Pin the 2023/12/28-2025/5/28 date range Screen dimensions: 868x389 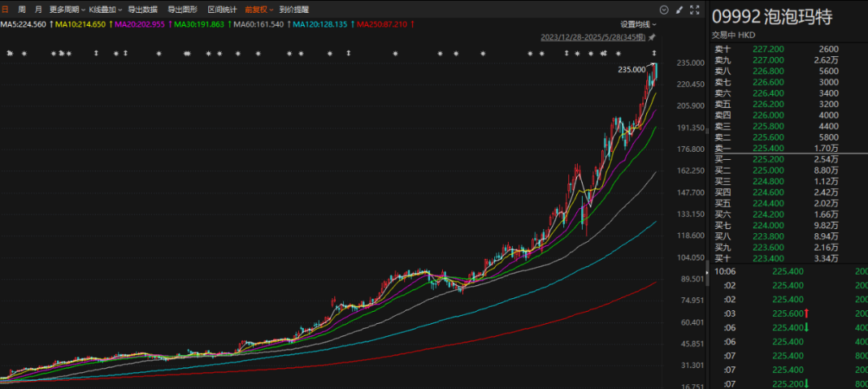[652, 38]
